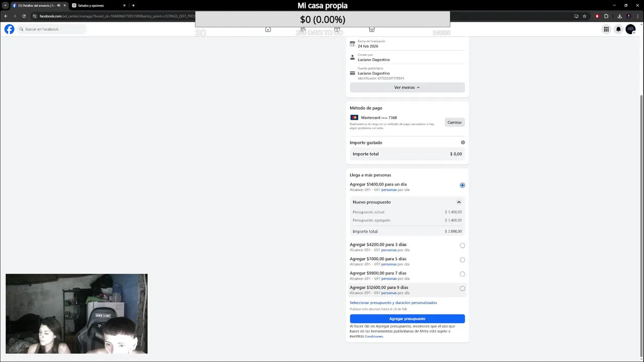Open Seleccionar presupuesto y duración personalizados

pyautogui.click(x=393, y=303)
